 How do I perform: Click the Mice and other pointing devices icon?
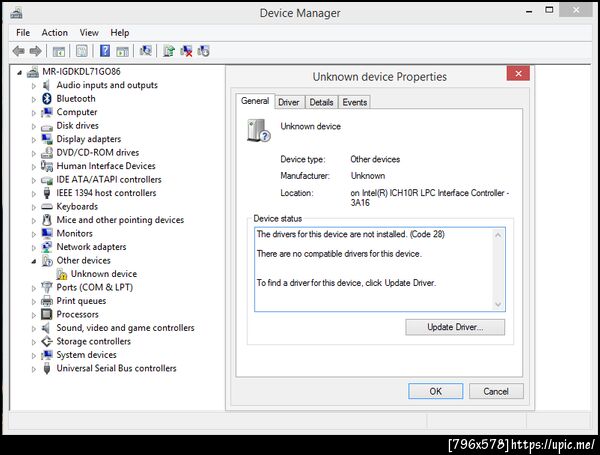47,220
